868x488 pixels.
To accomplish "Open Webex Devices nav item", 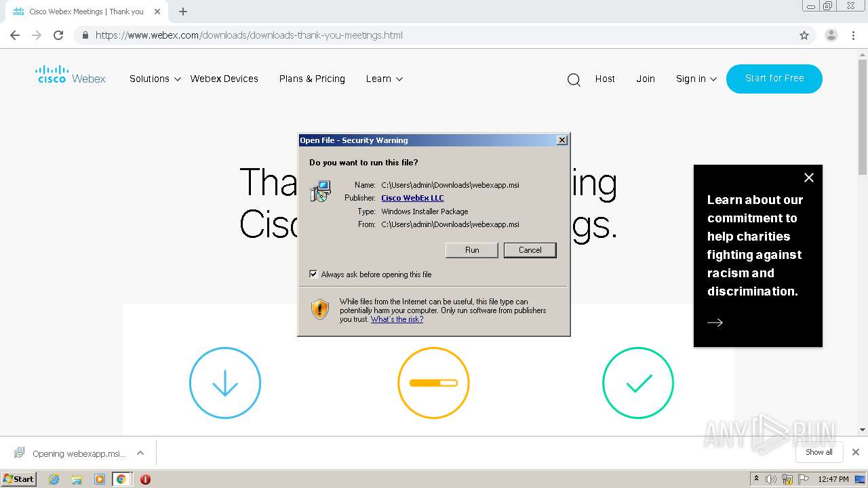I will click(224, 79).
